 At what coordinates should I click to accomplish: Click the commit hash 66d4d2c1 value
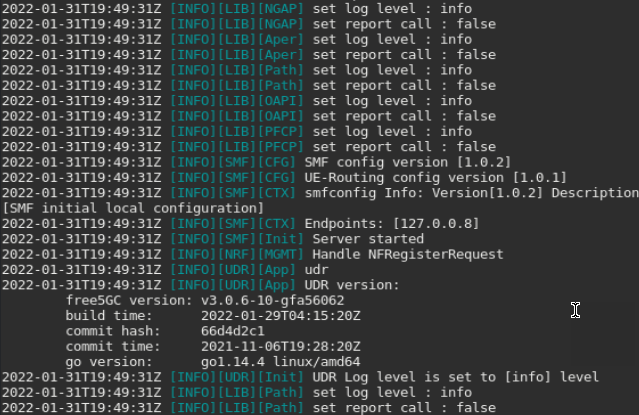(233, 331)
